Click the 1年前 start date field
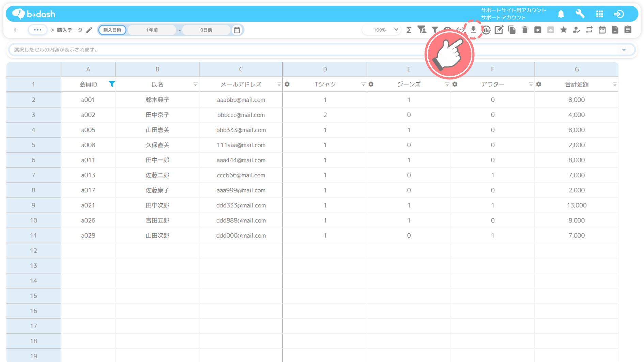This screenshot has width=644, height=362. [x=152, y=30]
